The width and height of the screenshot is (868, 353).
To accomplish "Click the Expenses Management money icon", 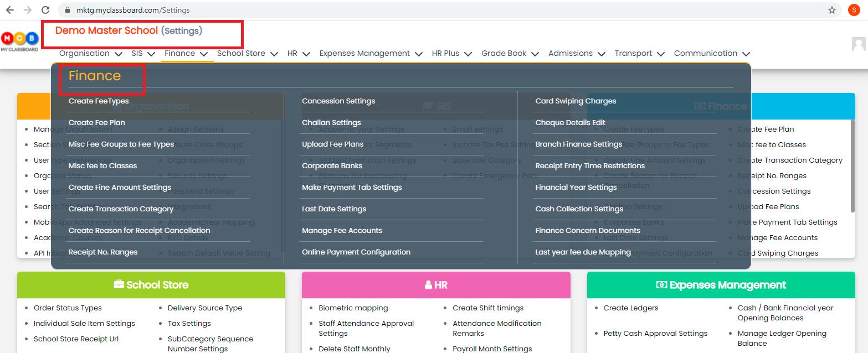I will pyautogui.click(x=661, y=285).
